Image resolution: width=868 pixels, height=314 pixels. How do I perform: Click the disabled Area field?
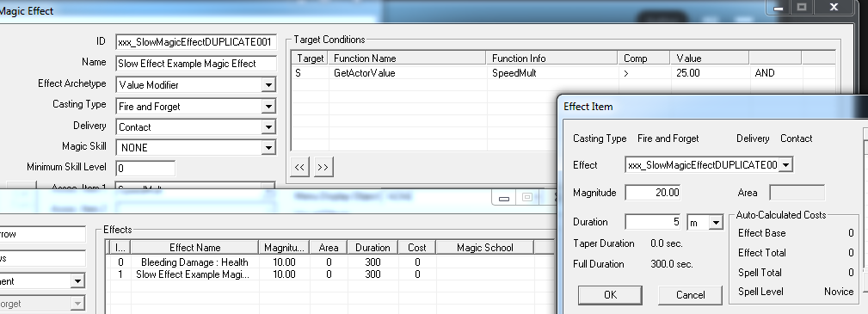click(797, 193)
